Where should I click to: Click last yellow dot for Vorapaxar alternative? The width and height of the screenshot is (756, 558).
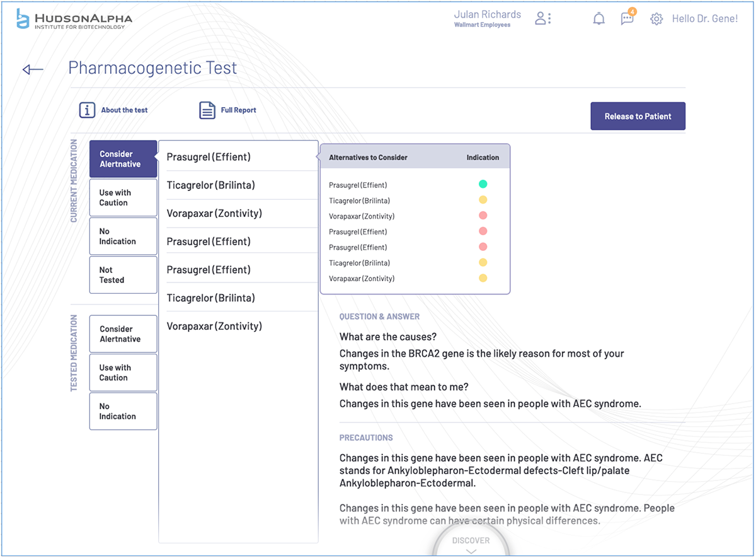tap(483, 278)
